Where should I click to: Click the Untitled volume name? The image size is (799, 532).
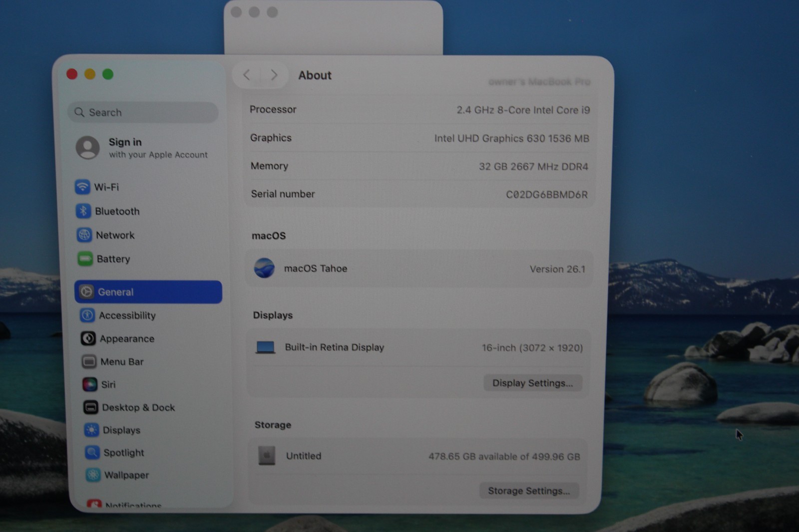pos(304,456)
